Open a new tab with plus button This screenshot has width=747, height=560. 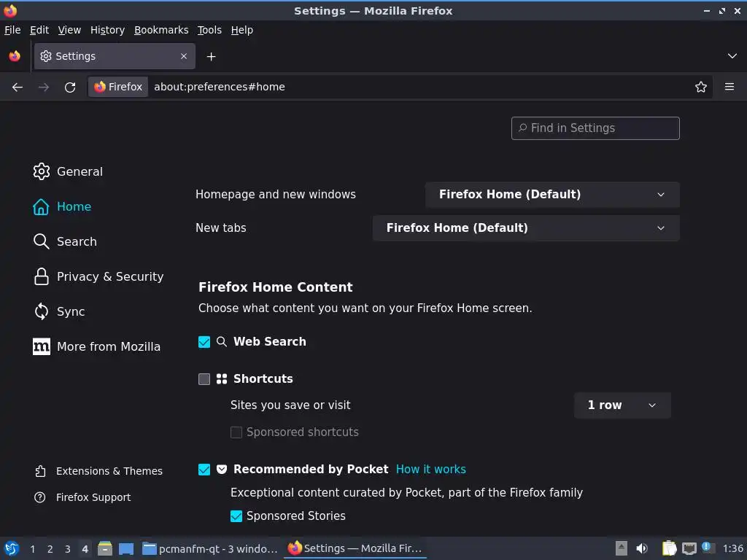[211, 57]
